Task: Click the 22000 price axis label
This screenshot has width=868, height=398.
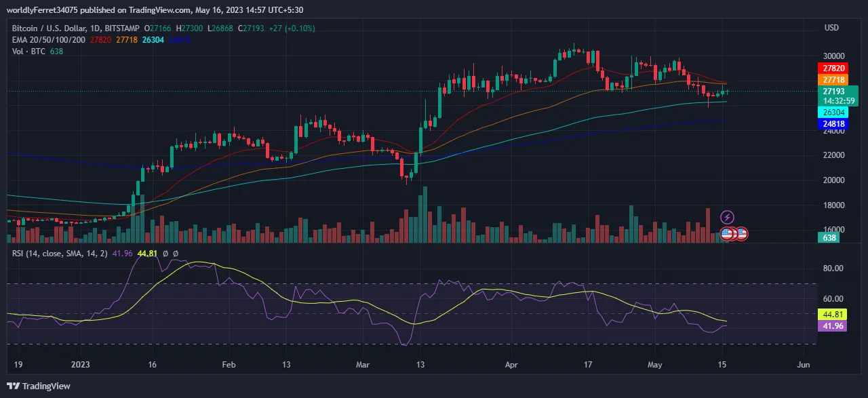Action: (833, 155)
